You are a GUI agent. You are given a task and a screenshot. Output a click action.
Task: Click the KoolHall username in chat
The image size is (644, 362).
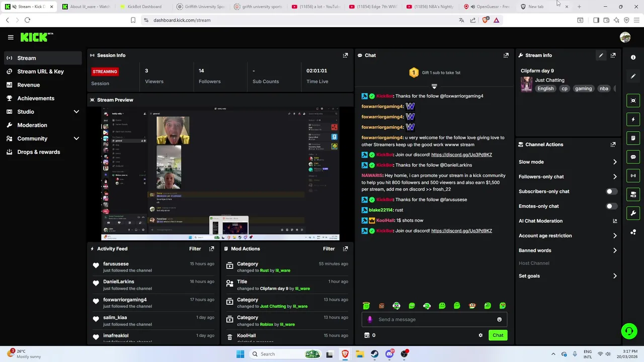(385, 221)
